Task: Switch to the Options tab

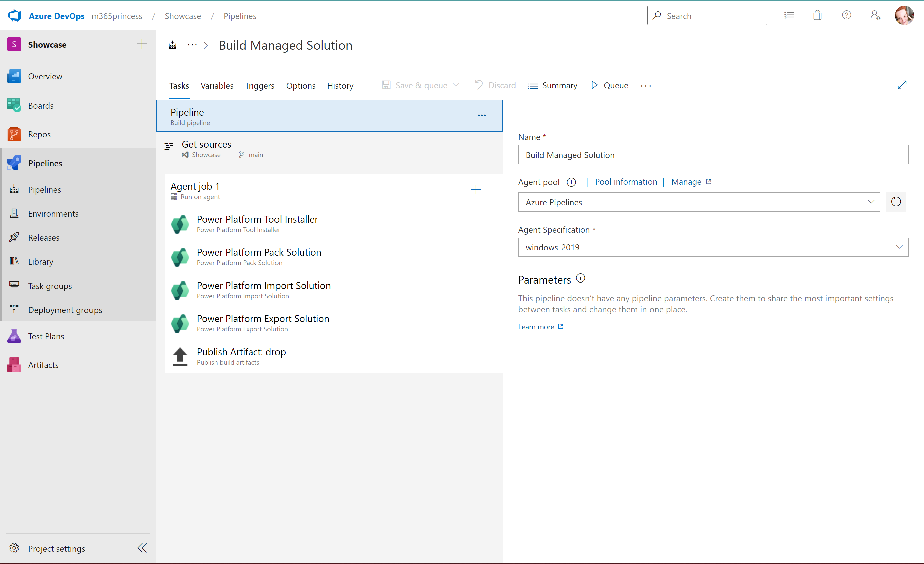Action: pyautogui.click(x=300, y=86)
